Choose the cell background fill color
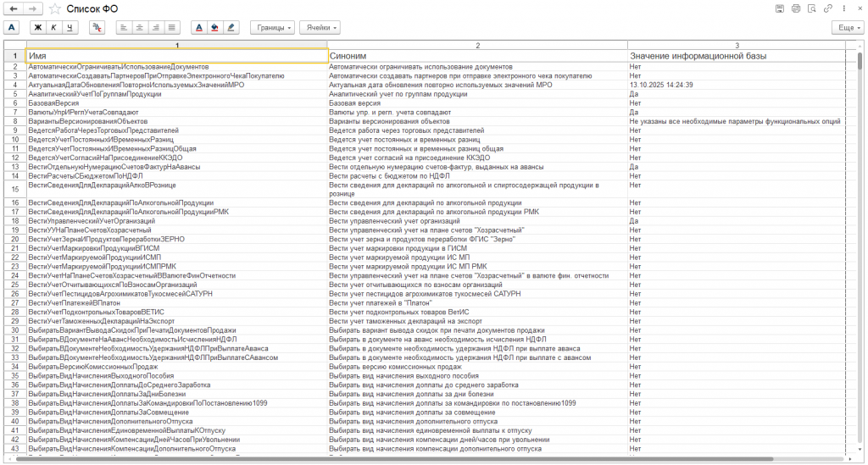The height and width of the screenshot is (465, 868). pos(215,27)
